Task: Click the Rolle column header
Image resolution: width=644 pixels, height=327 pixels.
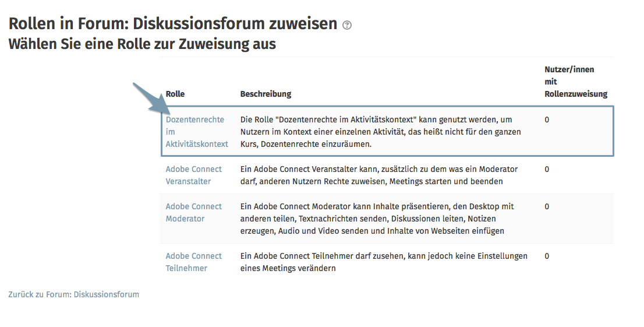Action: point(175,94)
